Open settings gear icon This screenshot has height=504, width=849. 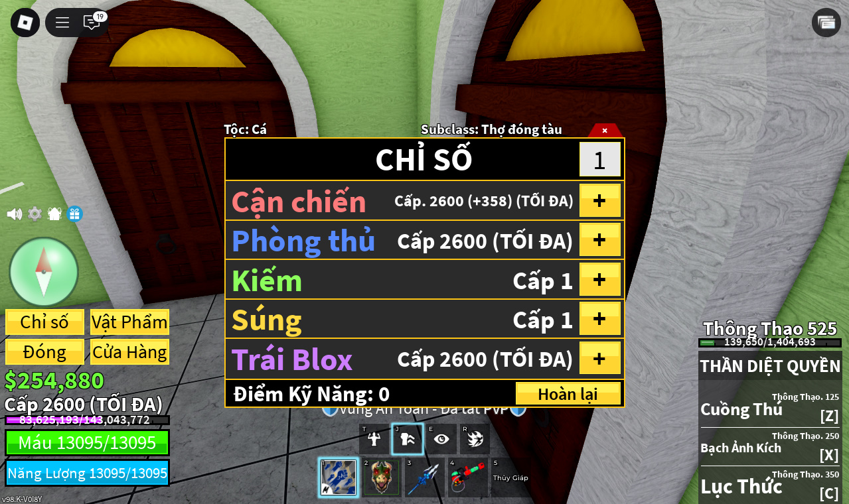[35, 214]
